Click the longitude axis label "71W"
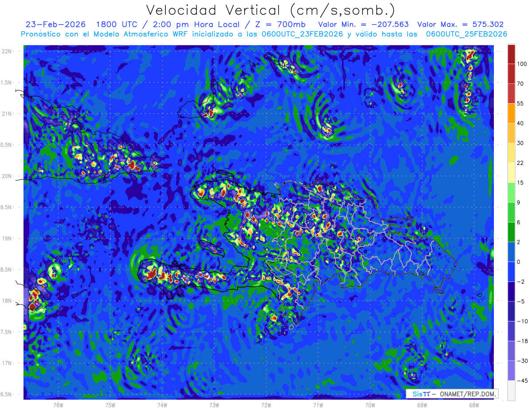 pos(318,405)
